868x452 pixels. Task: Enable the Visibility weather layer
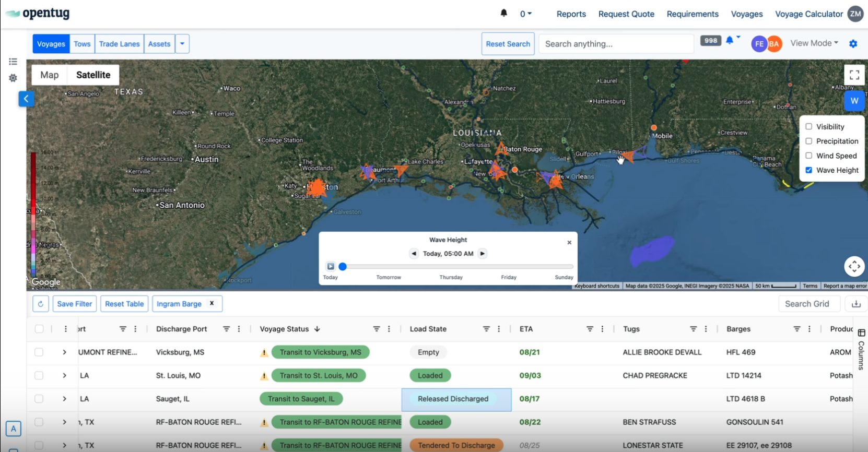pos(808,126)
